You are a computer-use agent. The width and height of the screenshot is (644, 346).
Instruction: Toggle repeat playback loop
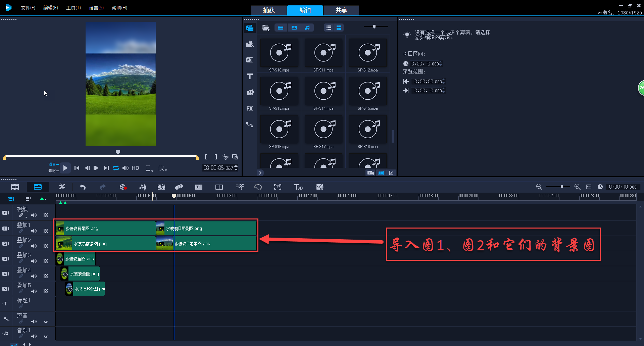[116, 168]
